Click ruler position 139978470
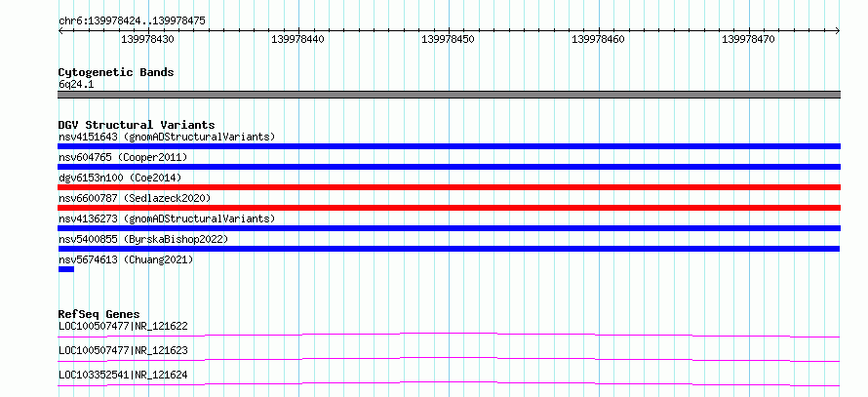Screen dimensions: 868x397 click(748, 39)
